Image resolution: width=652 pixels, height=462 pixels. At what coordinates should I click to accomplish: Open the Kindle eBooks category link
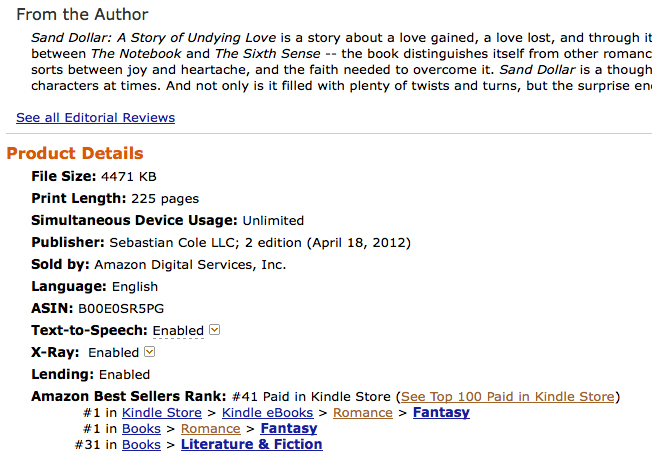[267, 413]
